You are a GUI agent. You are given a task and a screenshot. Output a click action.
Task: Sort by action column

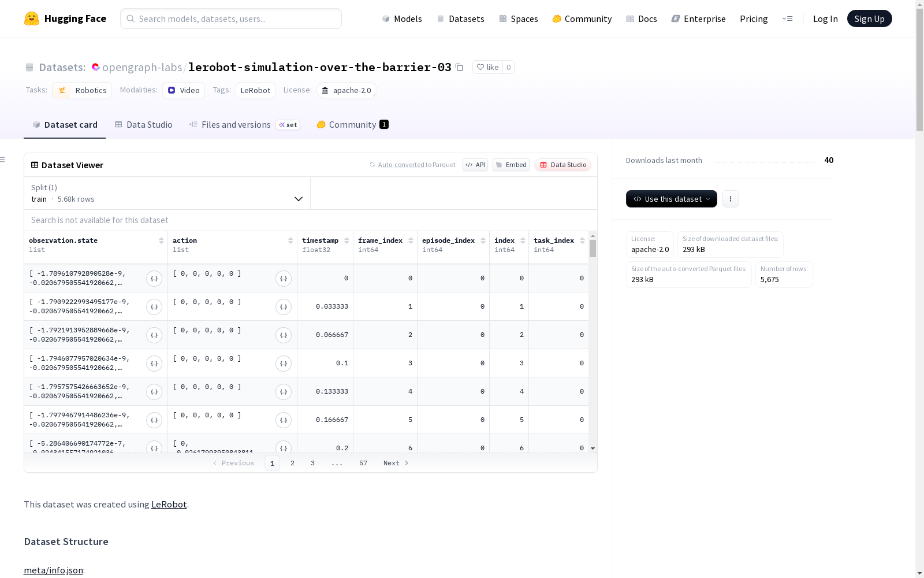point(290,240)
